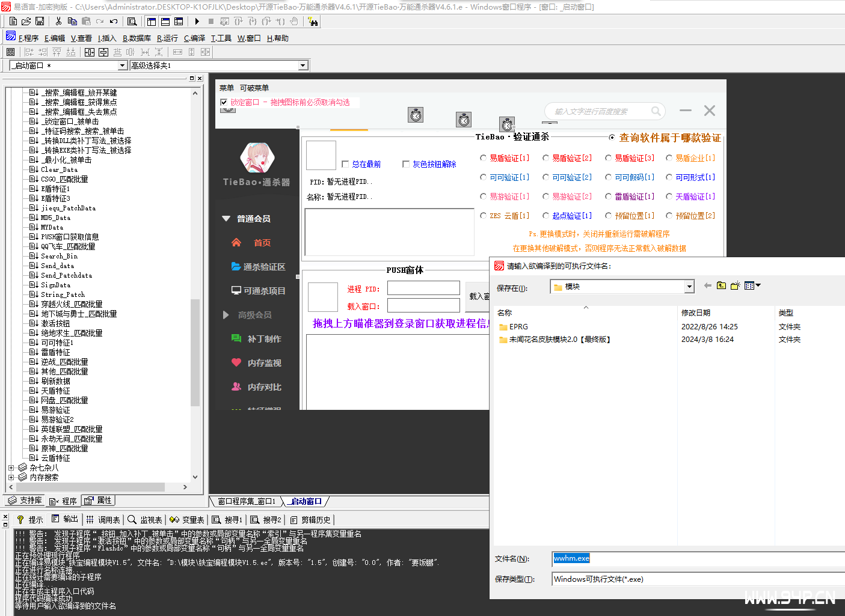Toggle the third panel layout toolbar icon
The width and height of the screenshot is (845, 616).
point(179,21)
